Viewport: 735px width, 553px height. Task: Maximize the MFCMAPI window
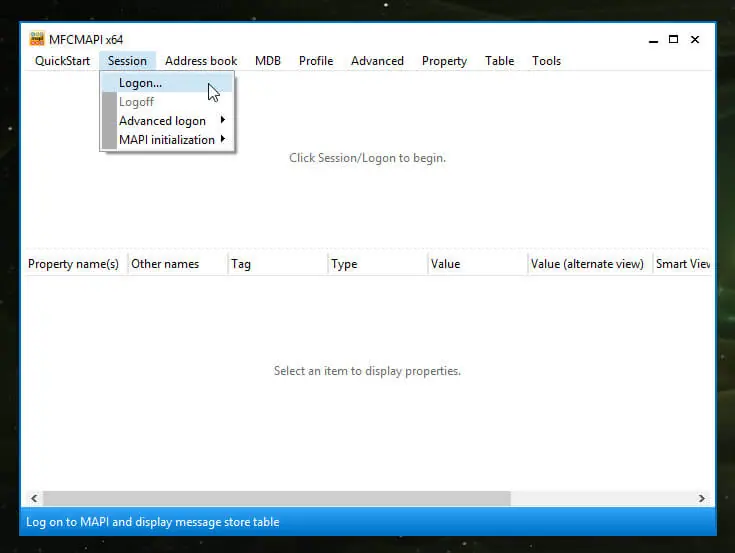673,39
